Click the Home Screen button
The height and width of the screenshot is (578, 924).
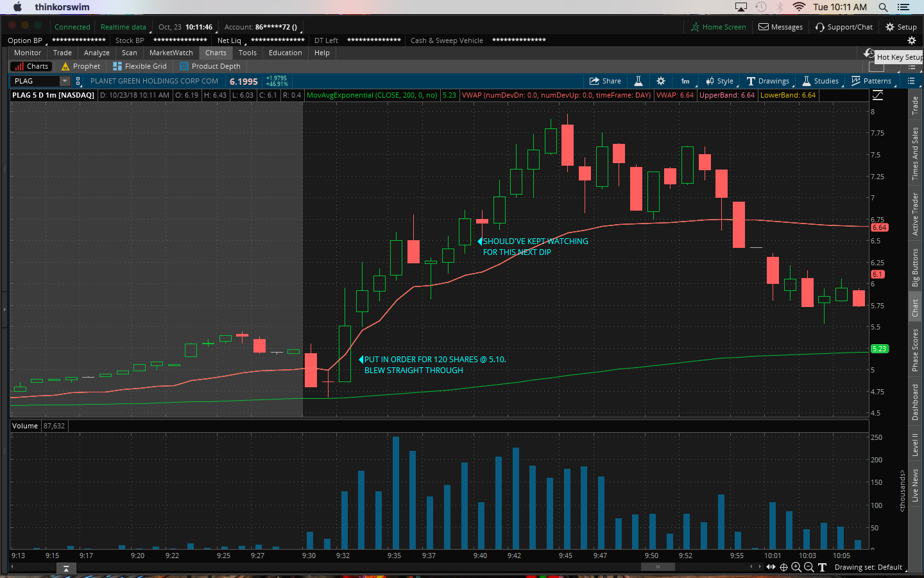pos(719,27)
